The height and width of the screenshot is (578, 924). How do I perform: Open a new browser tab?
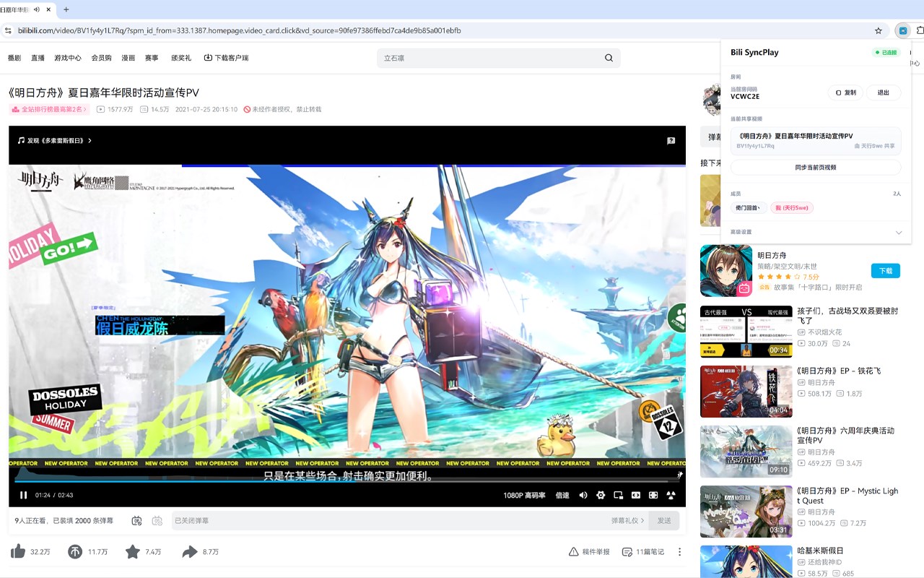click(66, 9)
